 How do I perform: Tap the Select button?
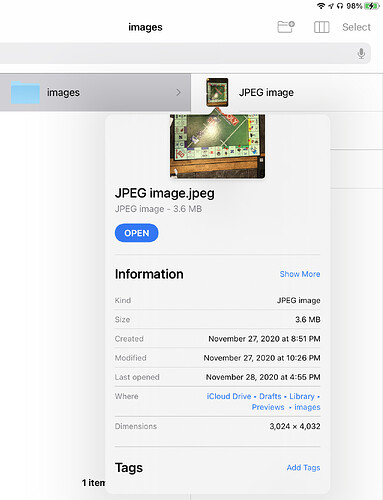click(356, 27)
